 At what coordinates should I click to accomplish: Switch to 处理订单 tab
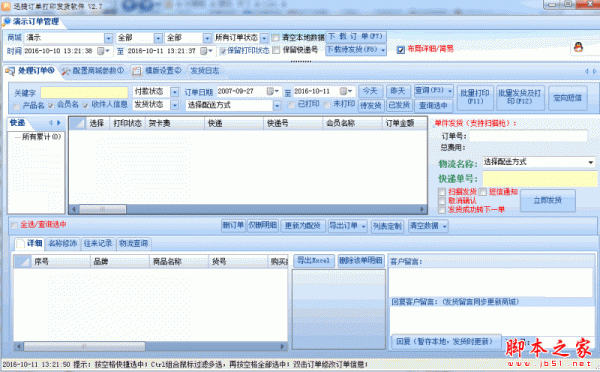[x=31, y=71]
